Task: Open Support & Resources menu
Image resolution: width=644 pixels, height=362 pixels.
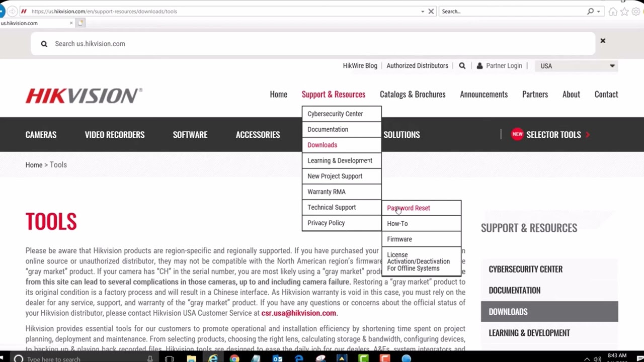Action: [334, 95]
